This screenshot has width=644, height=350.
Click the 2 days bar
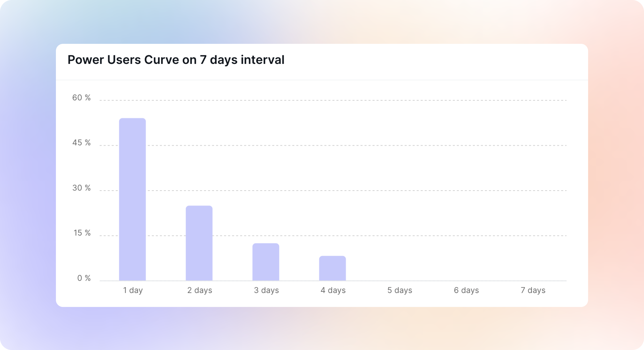pos(199,243)
